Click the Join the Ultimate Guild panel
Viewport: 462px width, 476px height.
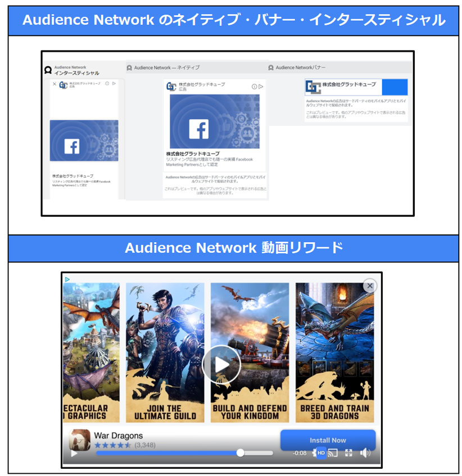[165, 352]
